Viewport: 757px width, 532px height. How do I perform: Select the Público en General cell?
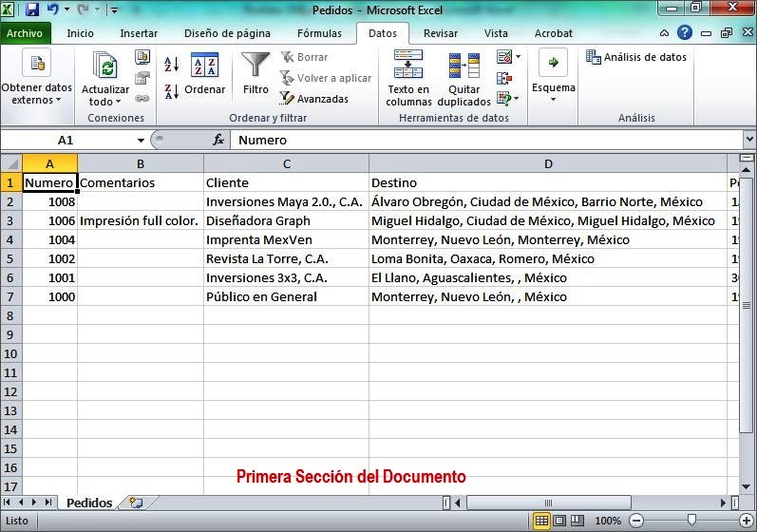pyautogui.click(x=286, y=296)
